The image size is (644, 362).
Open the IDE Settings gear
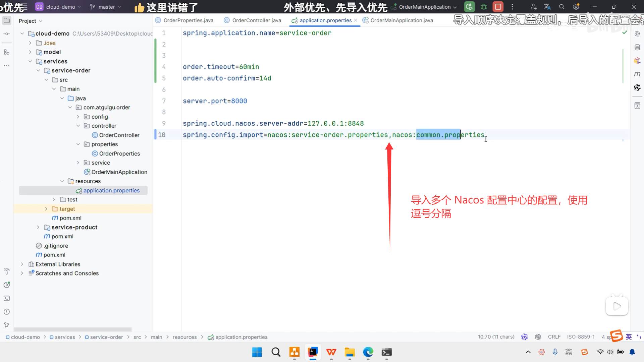(x=576, y=7)
